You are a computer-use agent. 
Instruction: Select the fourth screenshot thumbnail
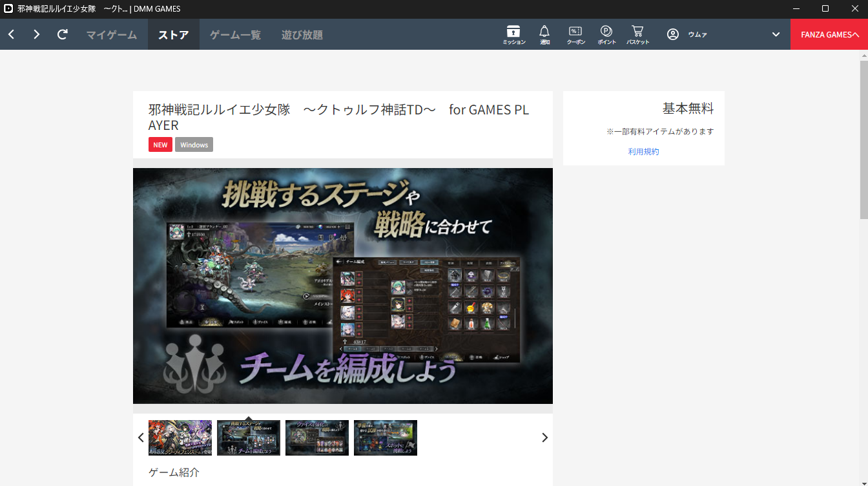pos(386,438)
